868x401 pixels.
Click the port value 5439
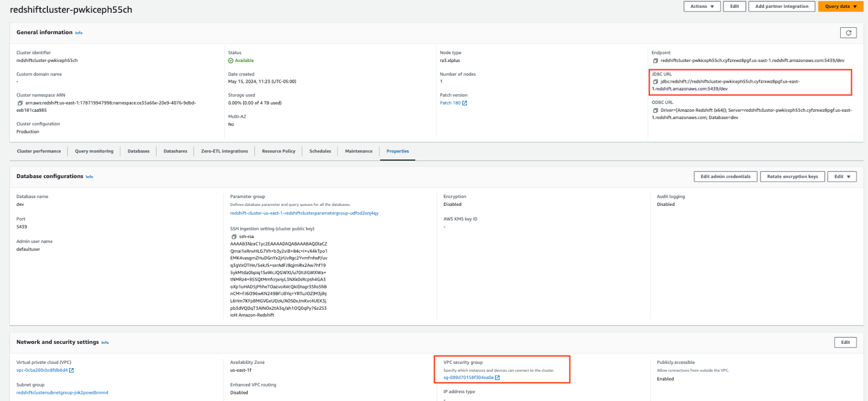22,227
